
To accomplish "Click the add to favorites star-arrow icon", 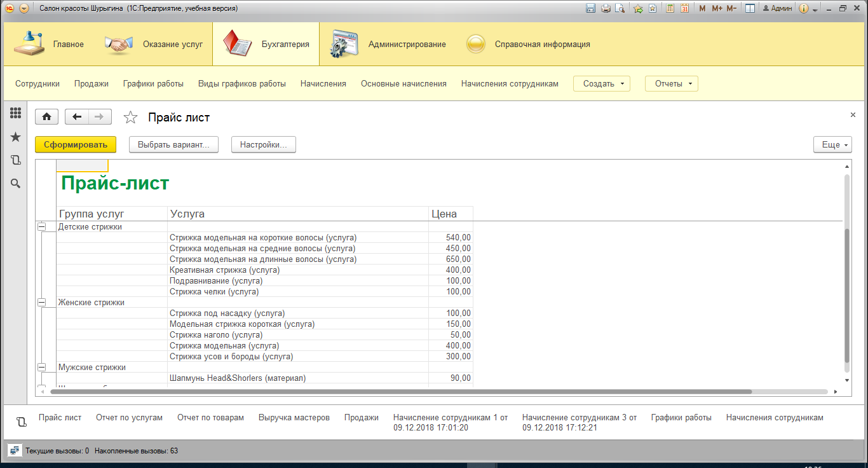I will tap(638, 8).
